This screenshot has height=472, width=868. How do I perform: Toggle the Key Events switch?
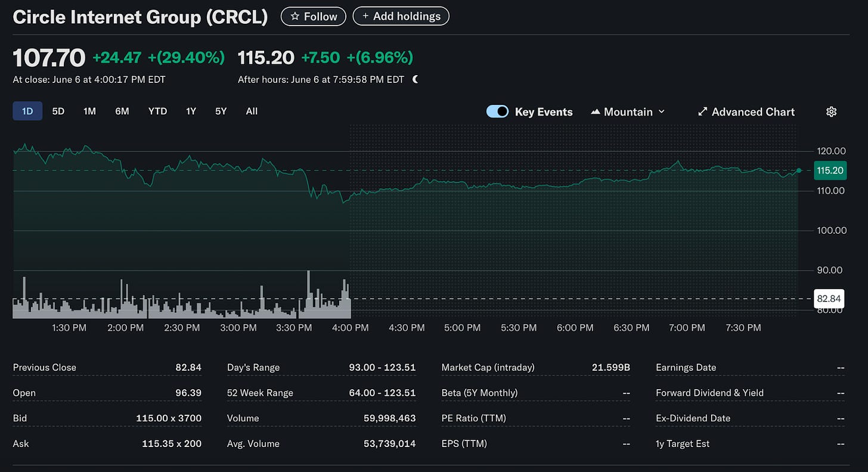pos(497,111)
